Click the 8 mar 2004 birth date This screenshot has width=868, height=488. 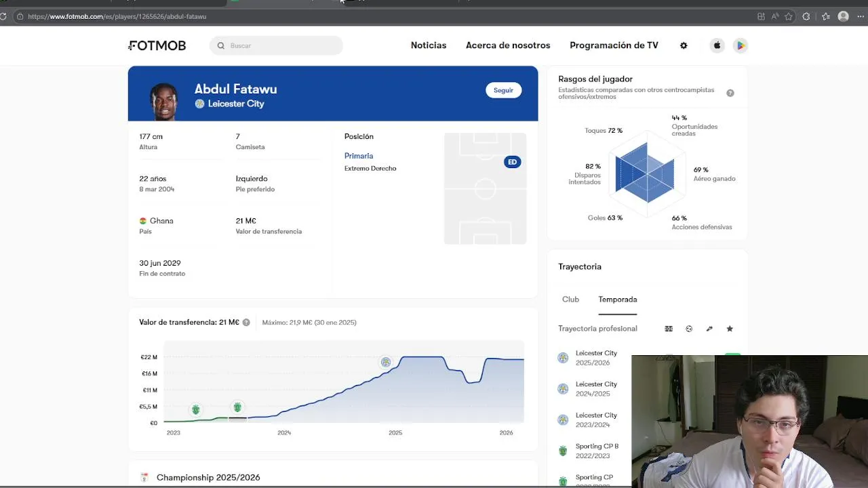157,189
